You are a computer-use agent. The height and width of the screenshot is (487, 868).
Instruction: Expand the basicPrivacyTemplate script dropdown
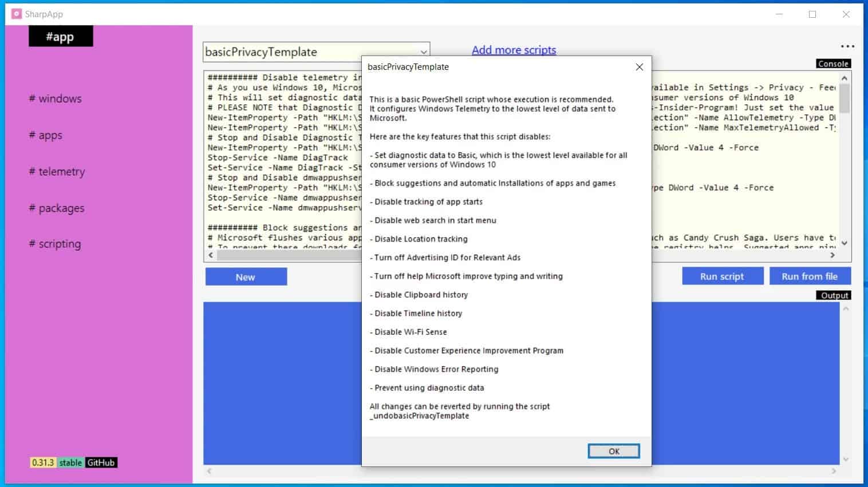(424, 52)
